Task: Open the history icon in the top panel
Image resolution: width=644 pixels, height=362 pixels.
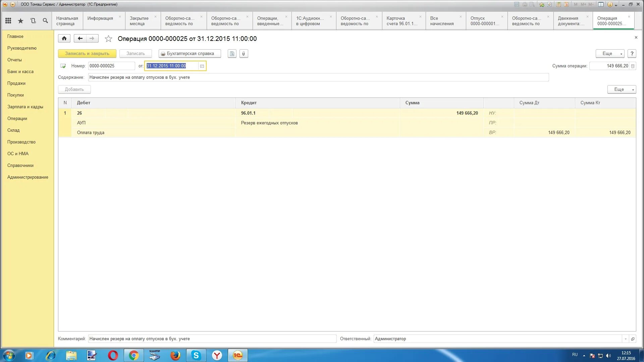Action: pos(33,21)
